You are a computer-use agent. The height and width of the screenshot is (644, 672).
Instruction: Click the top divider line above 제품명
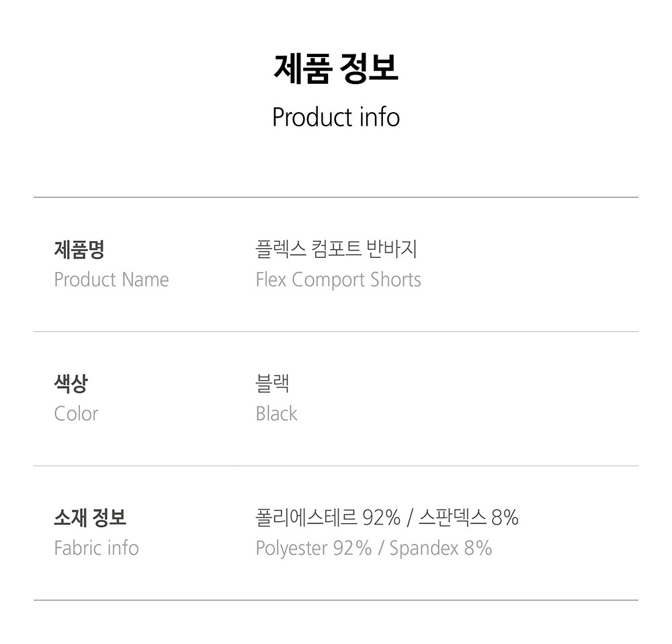[336, 197]
